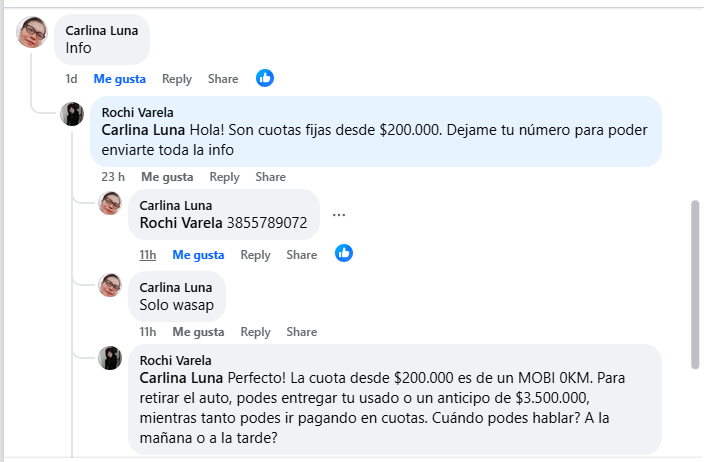Image resolution: width=704 pixels, height=462 pixels.
Task: Click the Rochi Varela mention before phone number
Action: (x=181, y=223)
